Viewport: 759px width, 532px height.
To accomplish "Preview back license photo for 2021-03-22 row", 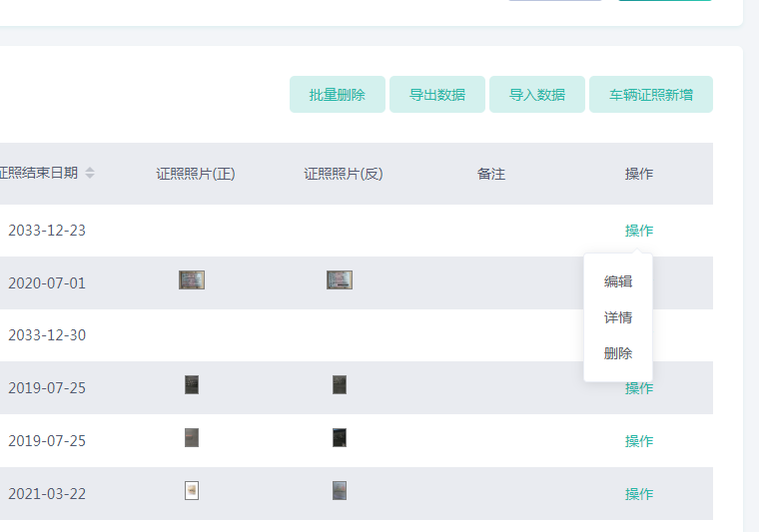I will [340, 490].
